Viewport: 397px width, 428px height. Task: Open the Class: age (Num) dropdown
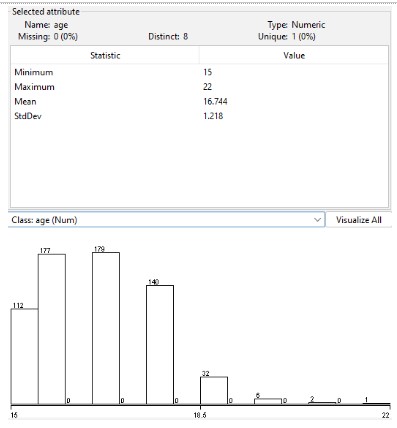pos(166,220)
